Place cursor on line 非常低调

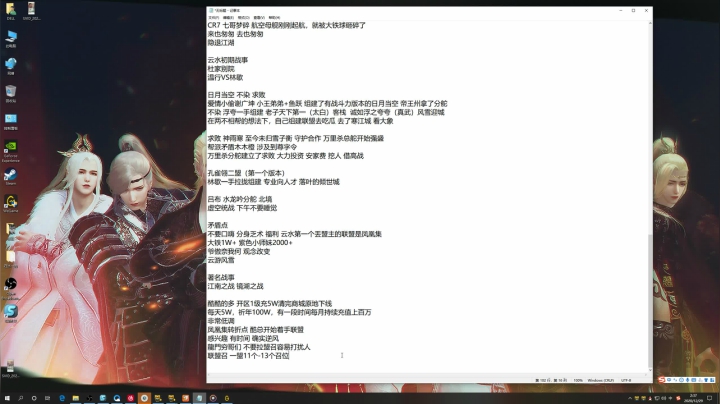tap(221, 321)
